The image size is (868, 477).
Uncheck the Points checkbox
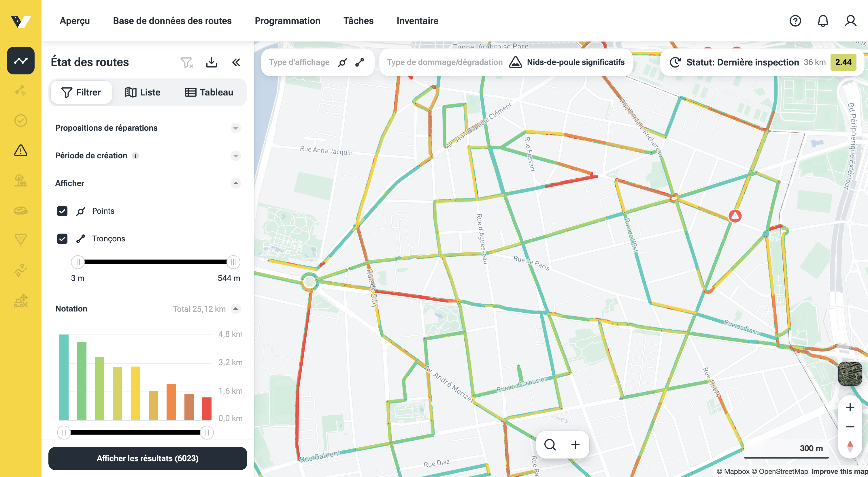[62, 211]
